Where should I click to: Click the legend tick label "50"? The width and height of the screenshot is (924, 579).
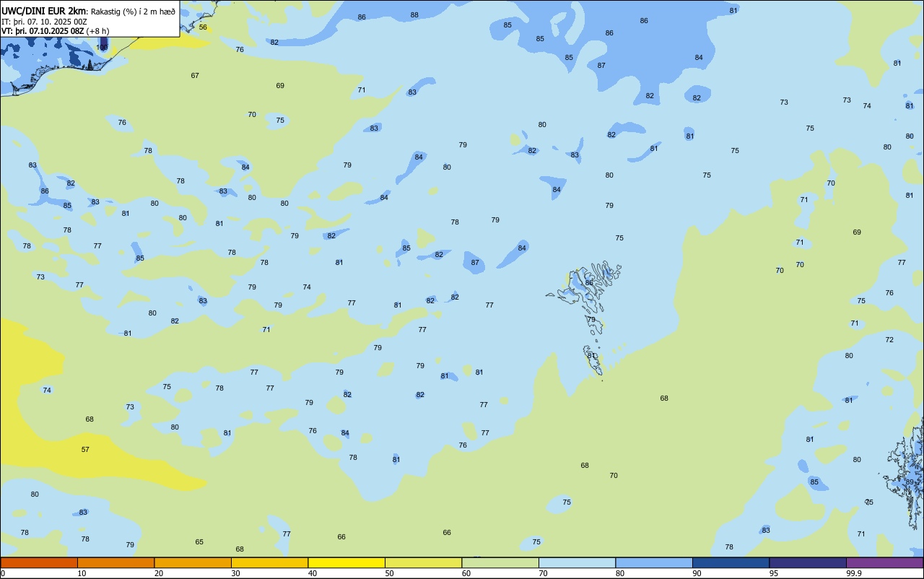tap(389, 573)
